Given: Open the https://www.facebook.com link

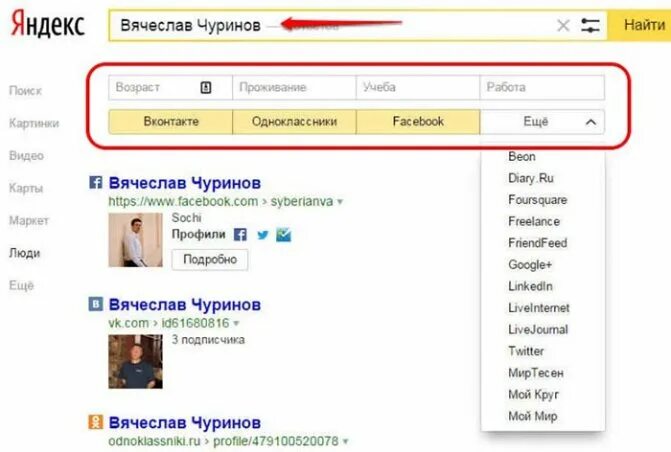Looking at the screenshot, I should click(183, 202).
